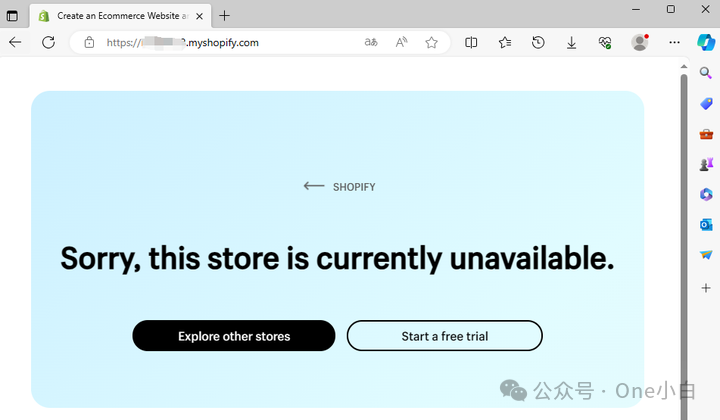Open Settings and more menu
The width and height of the screenshot is (720, 420).
click(674, 42)
